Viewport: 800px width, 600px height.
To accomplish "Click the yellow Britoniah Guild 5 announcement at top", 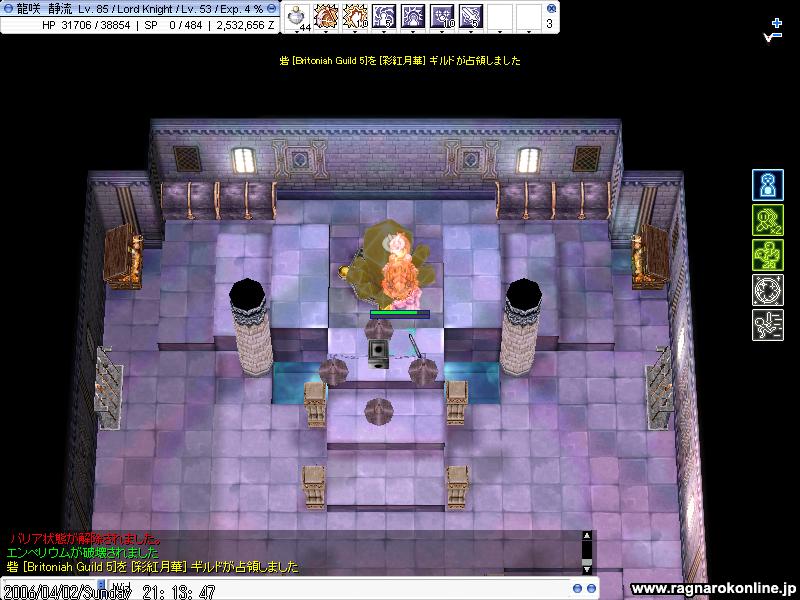I will (400, 61).
